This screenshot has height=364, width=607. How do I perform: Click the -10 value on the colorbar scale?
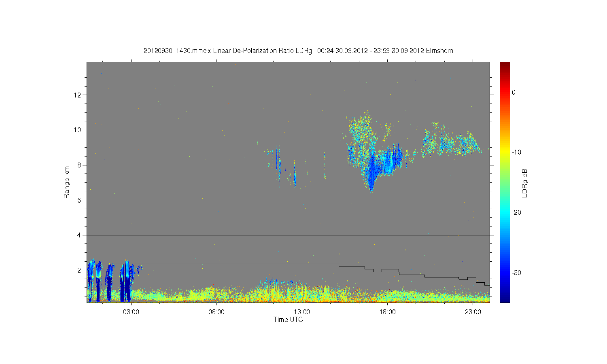(x=517, y=152)
